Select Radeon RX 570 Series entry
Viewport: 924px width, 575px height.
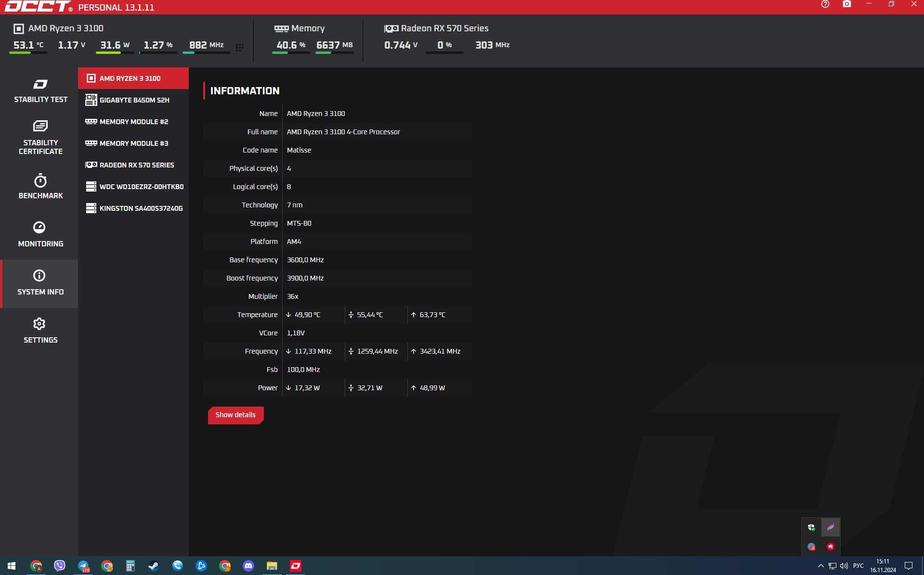point(133,165)
